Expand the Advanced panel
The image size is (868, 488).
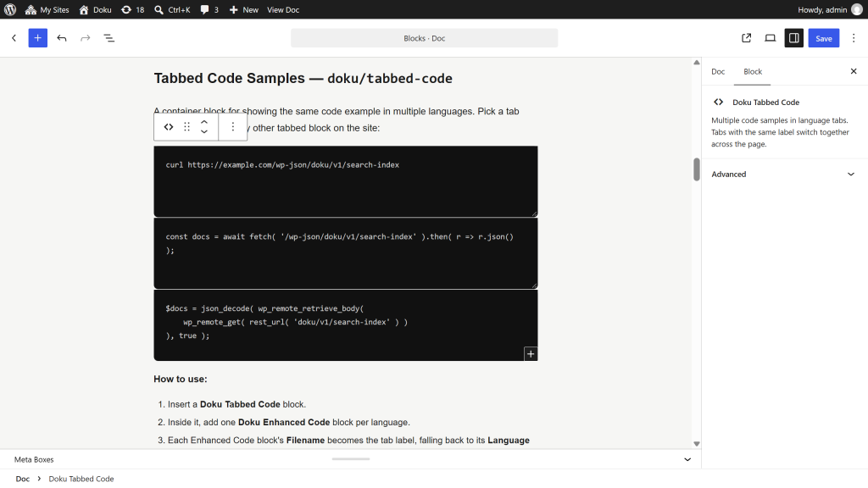(x=782, y=175)
